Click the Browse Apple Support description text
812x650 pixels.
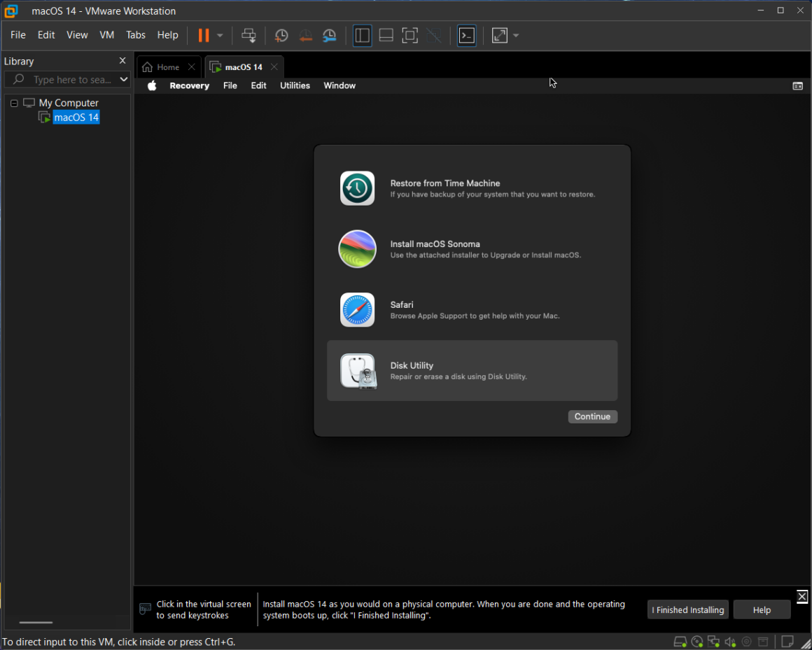pos(475,316)
